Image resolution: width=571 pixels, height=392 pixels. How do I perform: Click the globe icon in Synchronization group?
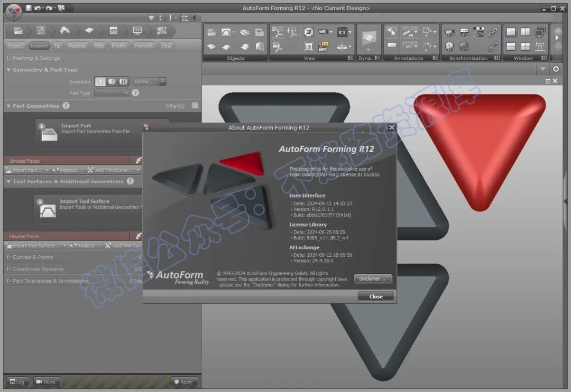[x=449, y=46]
